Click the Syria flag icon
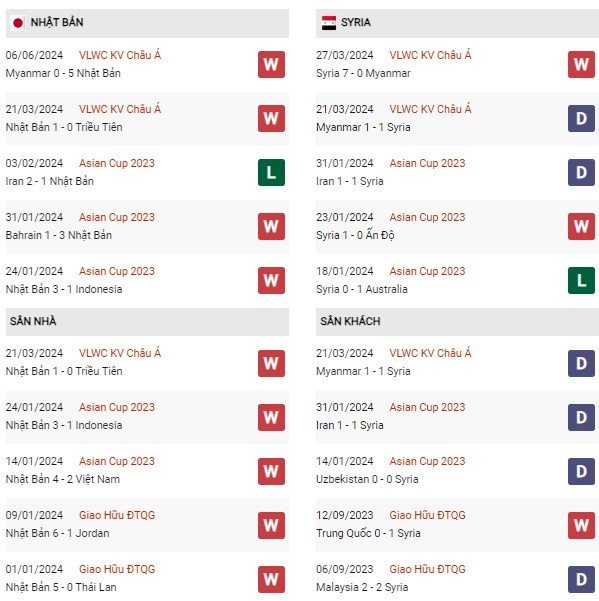Viewport: 599px width, 601px height. 328,23
